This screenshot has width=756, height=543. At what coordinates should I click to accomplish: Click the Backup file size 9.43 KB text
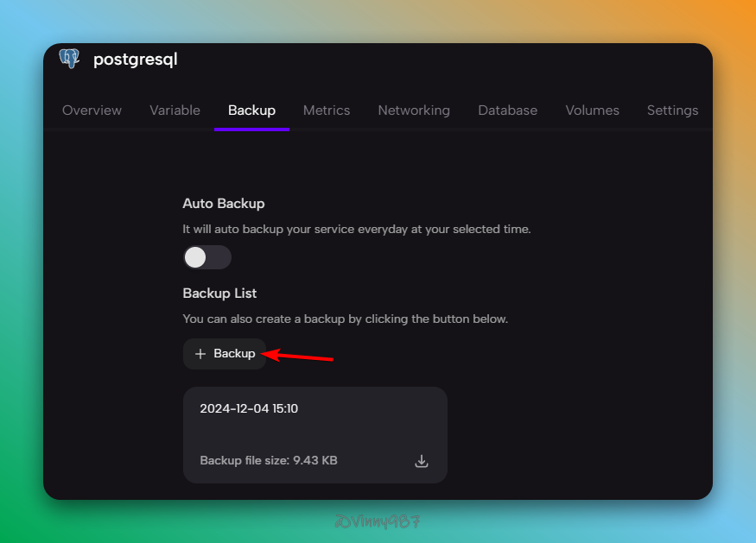[x=269, y=461]
